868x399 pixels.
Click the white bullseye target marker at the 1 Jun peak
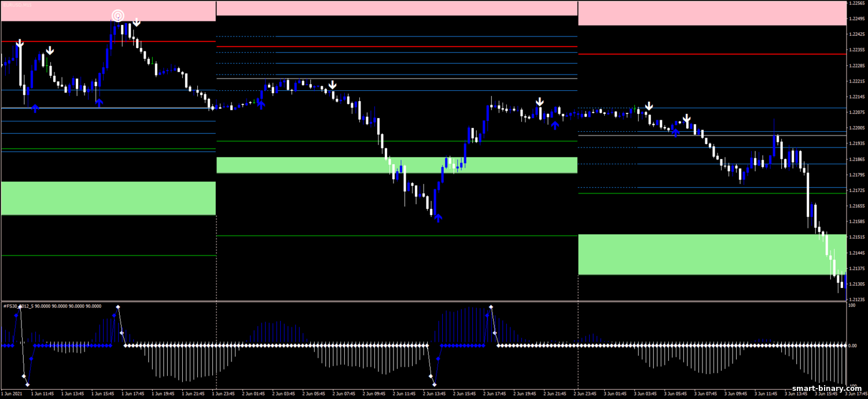coord(117,16)
